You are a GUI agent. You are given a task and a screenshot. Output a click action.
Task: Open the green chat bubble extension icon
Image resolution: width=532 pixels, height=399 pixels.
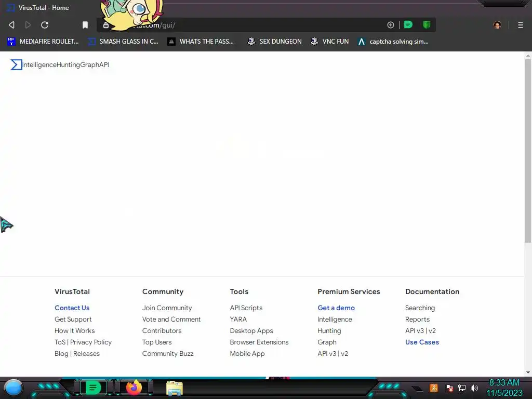[x=408, y=25]
